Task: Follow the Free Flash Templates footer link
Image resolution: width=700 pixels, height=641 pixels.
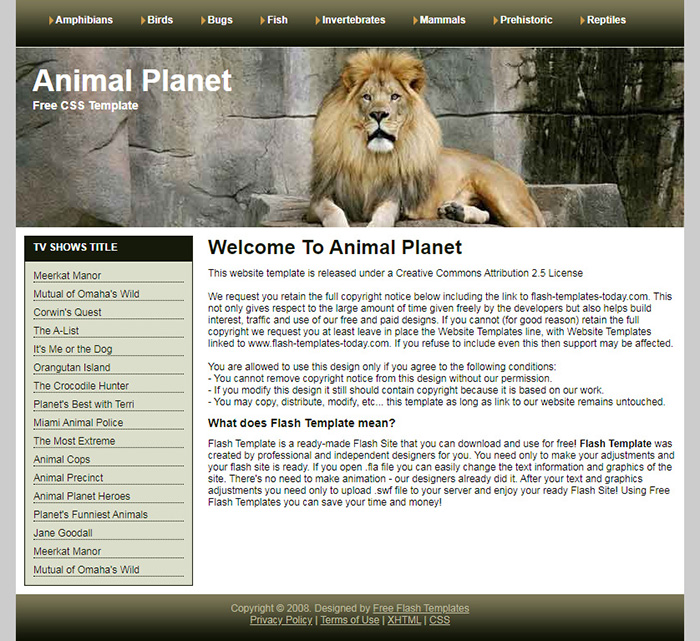Action: click(421, 608)
